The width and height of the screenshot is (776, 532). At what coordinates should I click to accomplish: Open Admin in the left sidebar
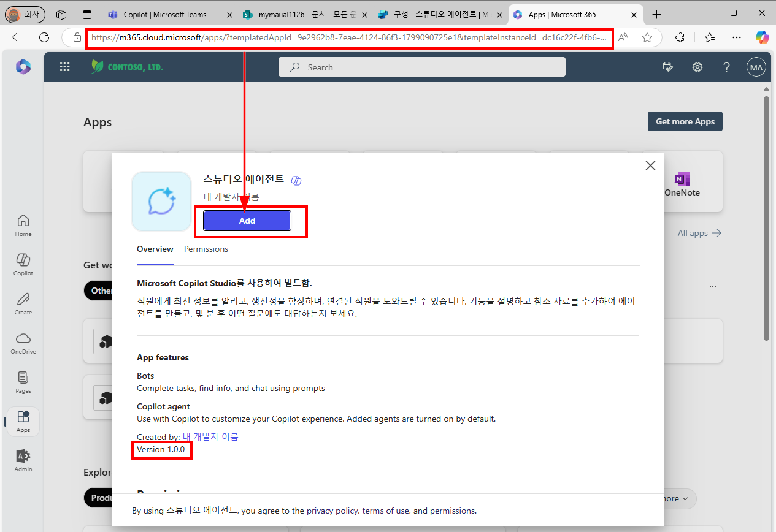click(x=23, y=460)
